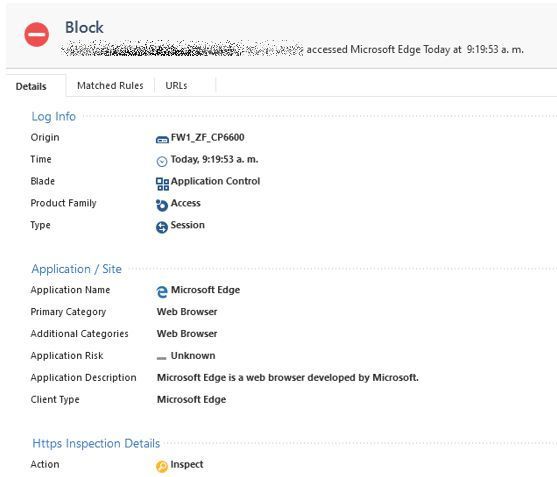Click the Product Family field label
The width and height of the screenshot is (557, 477).
tap(63, 203)
